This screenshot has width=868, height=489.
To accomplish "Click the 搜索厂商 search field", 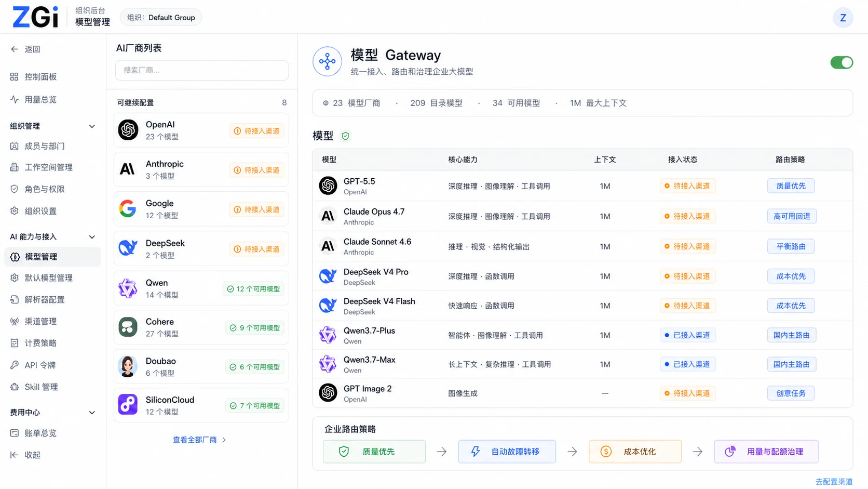I will 202,70.
